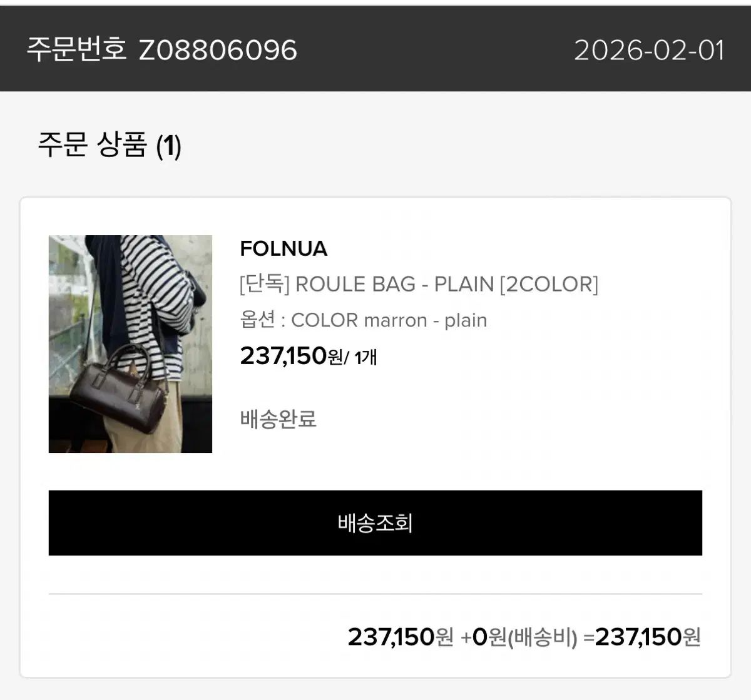
Task: Click the 1개 quantity label
Action: pos(365,358)
